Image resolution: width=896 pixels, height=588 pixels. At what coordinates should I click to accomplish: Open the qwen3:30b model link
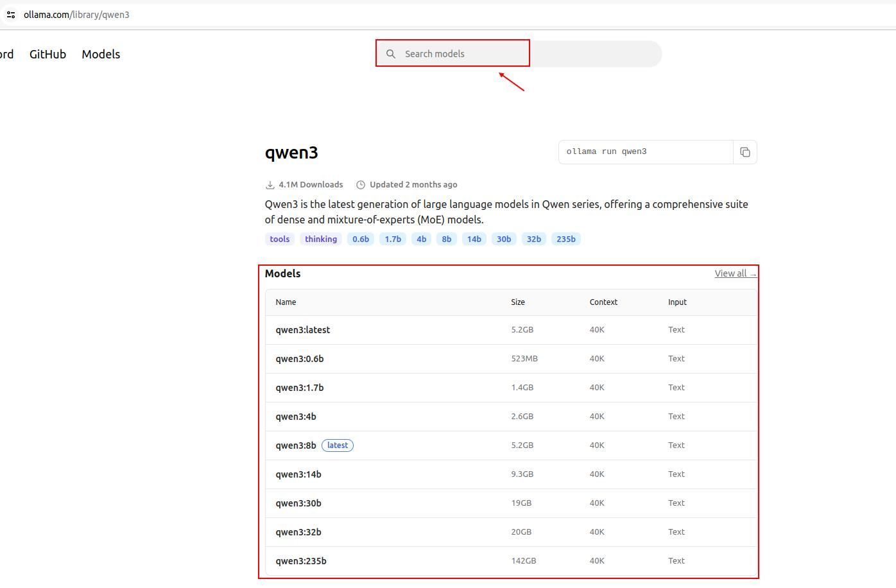coord(298,503)
